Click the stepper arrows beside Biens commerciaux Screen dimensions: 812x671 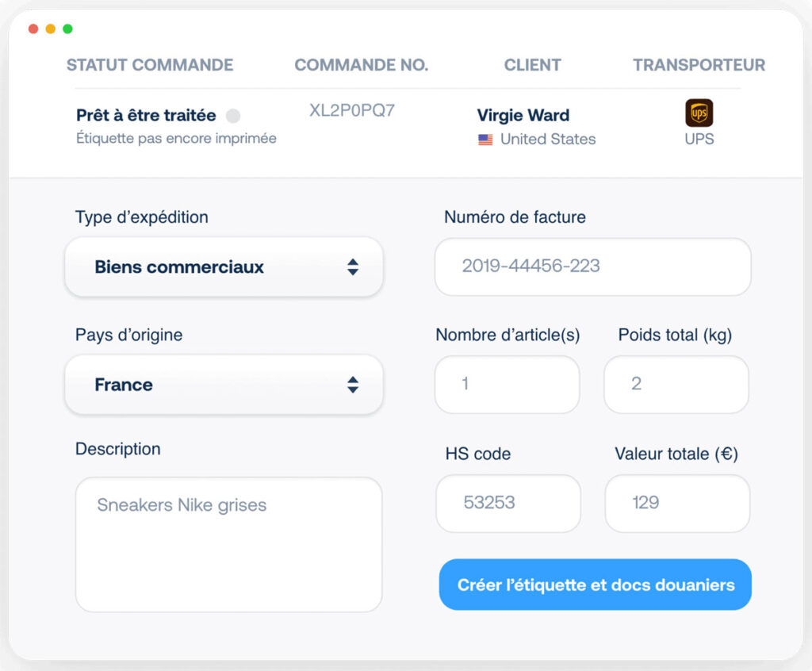(352, 267)
